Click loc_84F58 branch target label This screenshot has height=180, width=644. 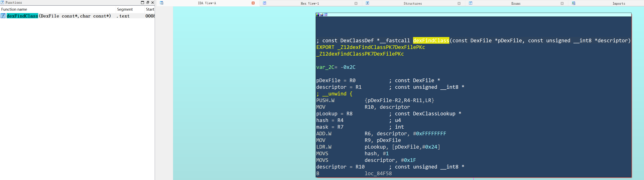pos(378,174)
